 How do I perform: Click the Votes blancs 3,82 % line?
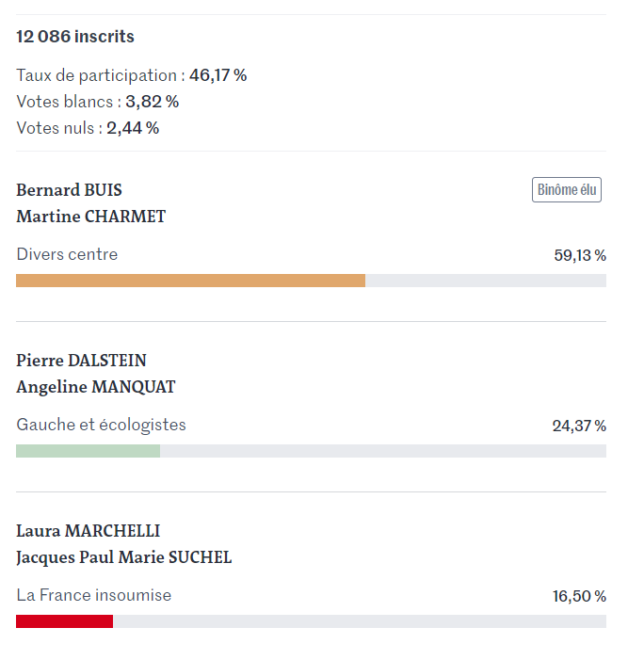[98, 102]
